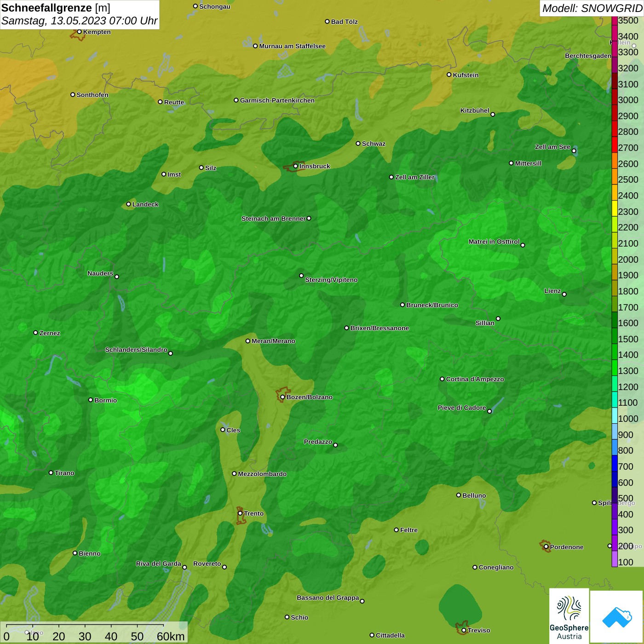The image size is (644, 644).
Task: Click the Landeck location marker
Action: 128,204
